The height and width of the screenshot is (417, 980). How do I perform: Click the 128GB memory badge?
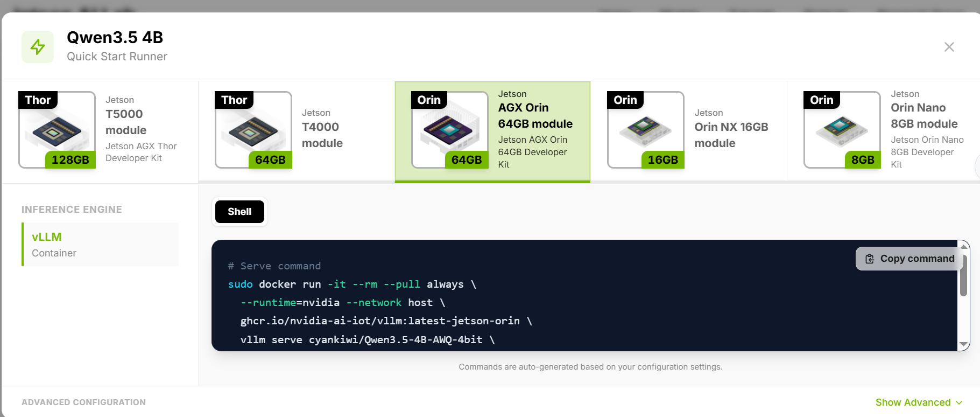tap(70, 160)
